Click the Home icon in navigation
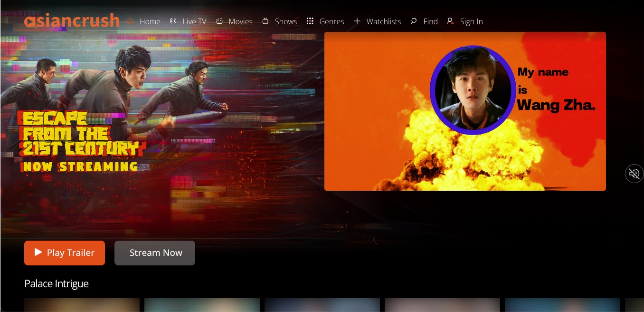Screen dimensions: 644x312 point(131,21)
